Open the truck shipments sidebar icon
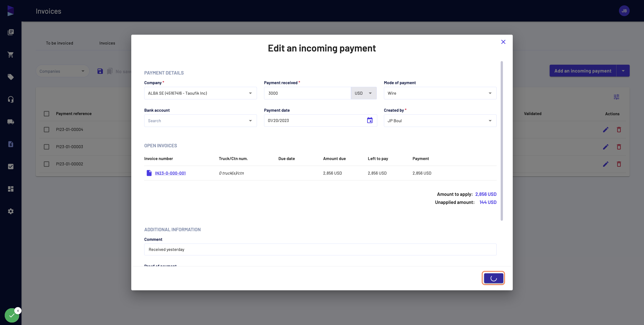644x325 pixels. click(x=11, y=122)
